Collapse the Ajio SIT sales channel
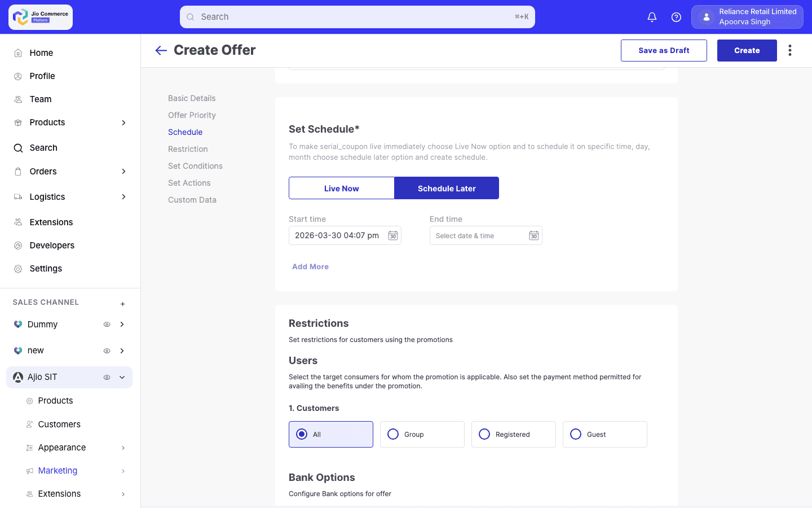 pyautogui.click(x=122, y=377)
